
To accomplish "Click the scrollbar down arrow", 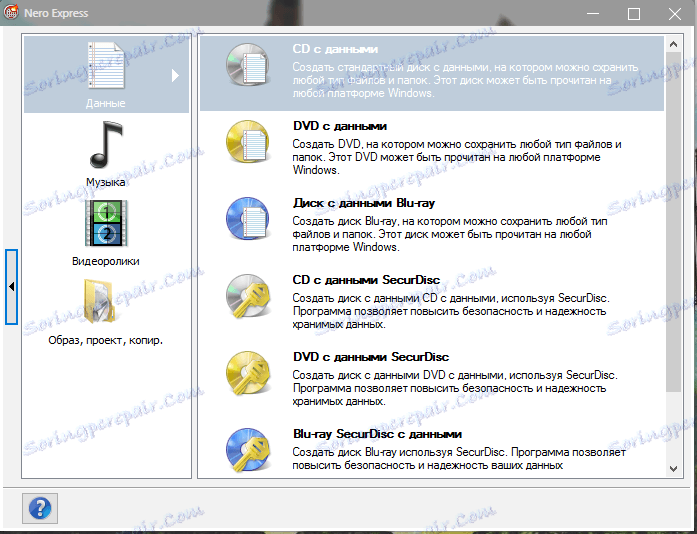I will click(673, 469).
